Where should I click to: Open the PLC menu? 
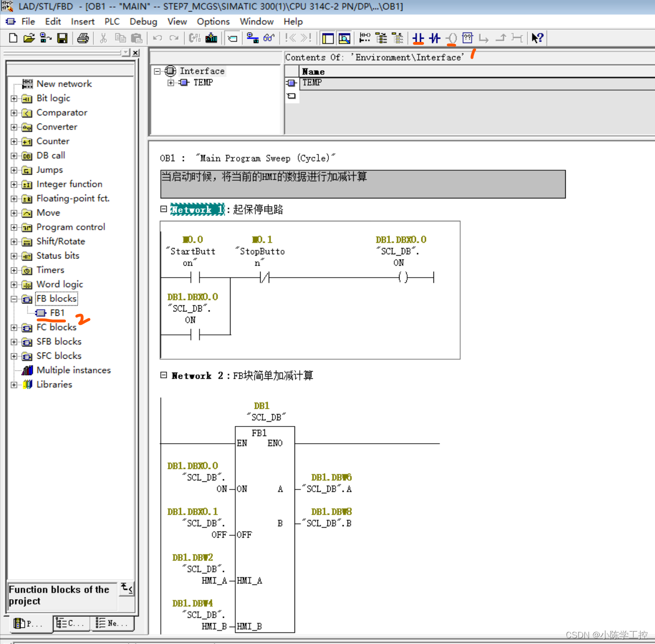pos(112,21)
